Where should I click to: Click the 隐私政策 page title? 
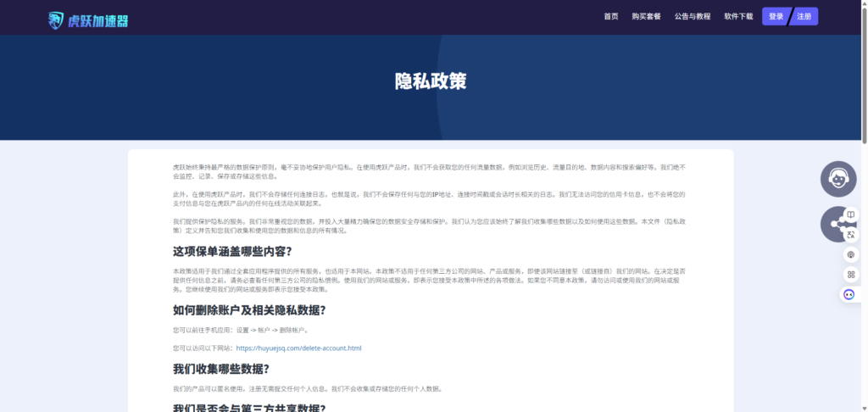coord(431,81)
